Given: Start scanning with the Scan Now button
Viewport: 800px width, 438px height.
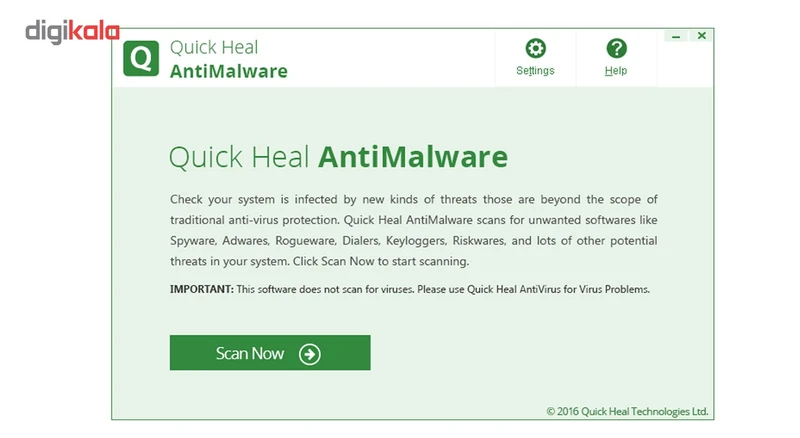Looking at the screenshot, I should tap(270, 353).
